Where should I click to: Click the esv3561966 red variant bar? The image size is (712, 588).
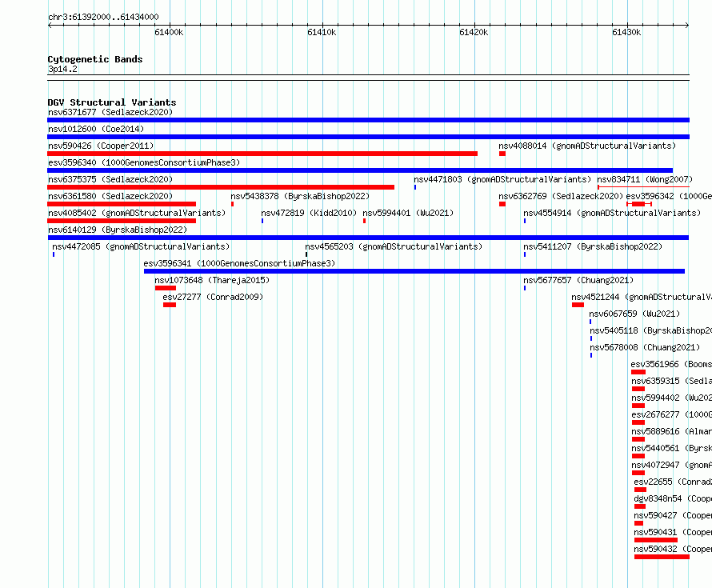[638, 372]
